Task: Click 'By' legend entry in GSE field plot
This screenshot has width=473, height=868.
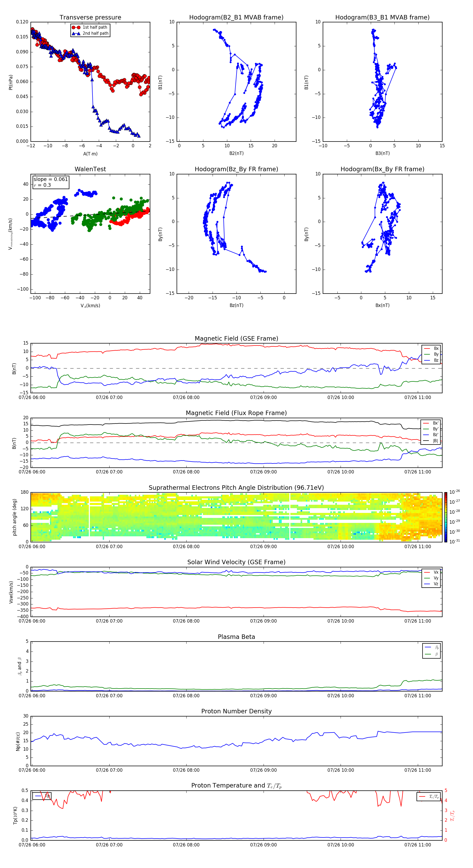Action: [x=431, y=354]
